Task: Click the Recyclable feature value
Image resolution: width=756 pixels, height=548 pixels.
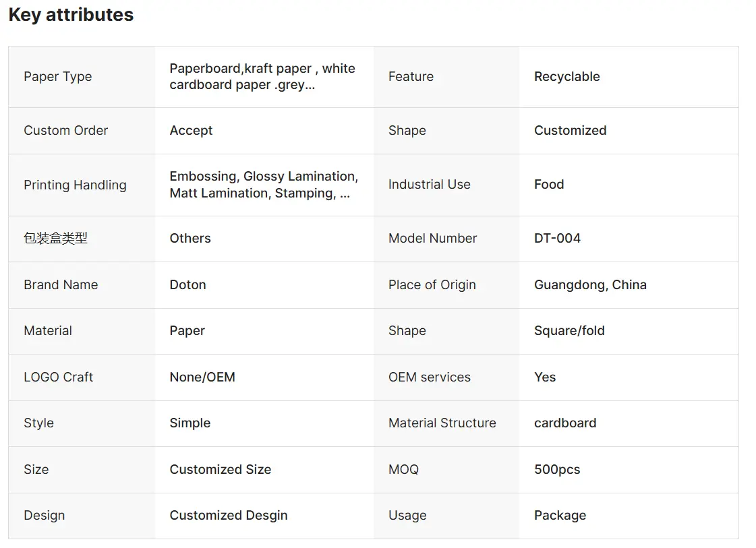Action: tap(567, 77)
